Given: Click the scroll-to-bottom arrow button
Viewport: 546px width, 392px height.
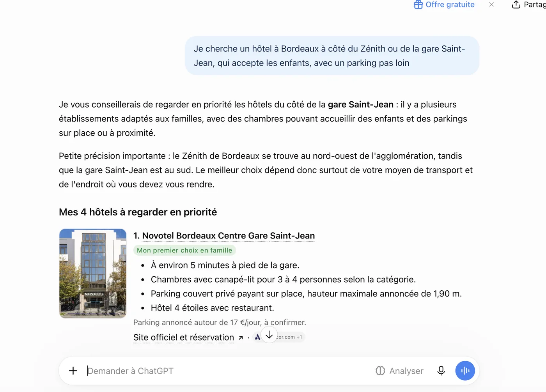Looking at the screenshot, I should coord(269,335).
